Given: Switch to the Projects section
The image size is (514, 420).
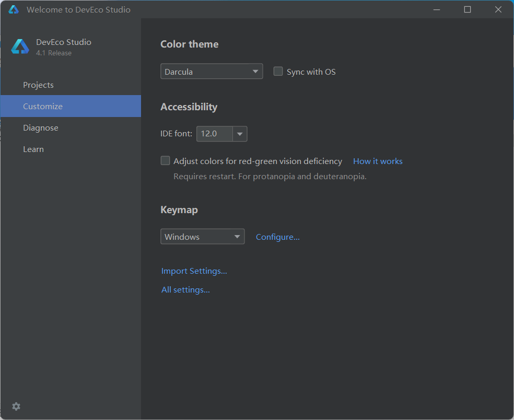Looking at the screenshot, I should pyautogui.click(x=38, y=85).
